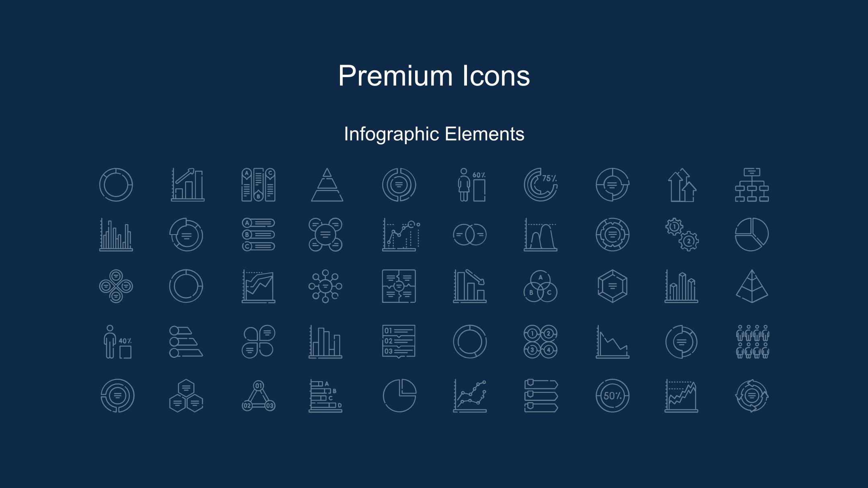Click the three hexagons cluster icon
Image resolution: width=868 pixels, height=488 pixels.
tap(186, 396)
